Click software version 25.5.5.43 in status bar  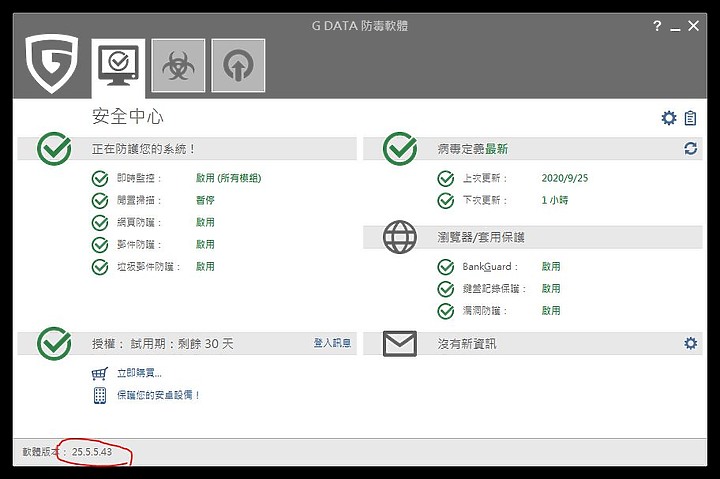(92, 452)
